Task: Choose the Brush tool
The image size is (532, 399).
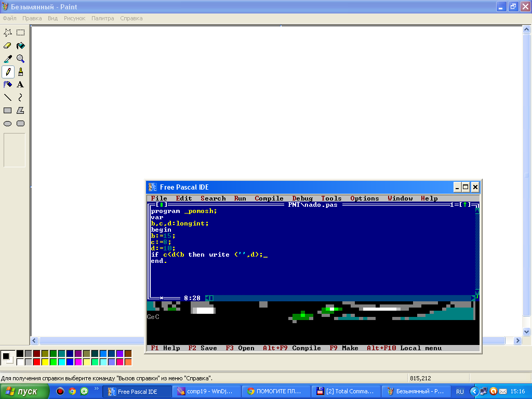Action: click(20, 72)
